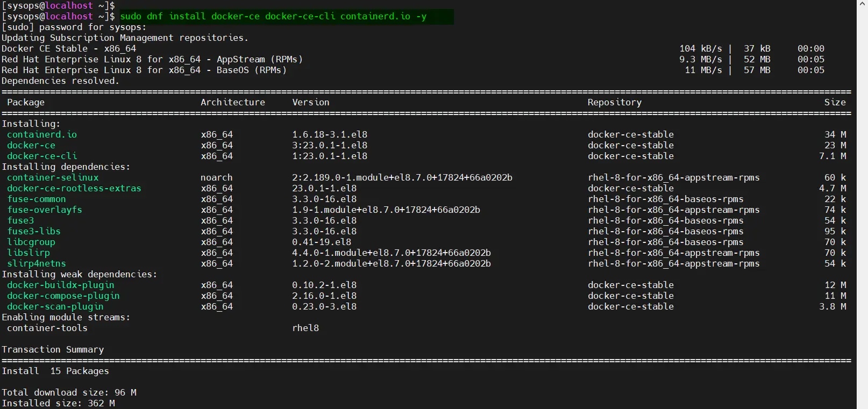This screenshot has width=868, height=409.
Task: Click the docker-buildx-plugin package name
Action: [61, 285]
